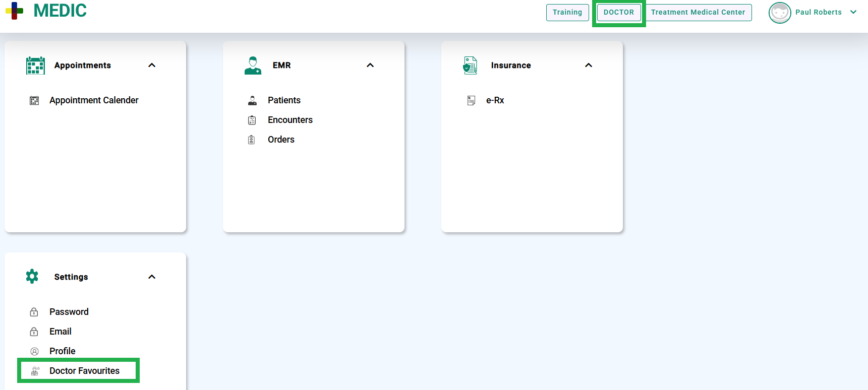Click the MEDIC brand title

pos(60,11)
